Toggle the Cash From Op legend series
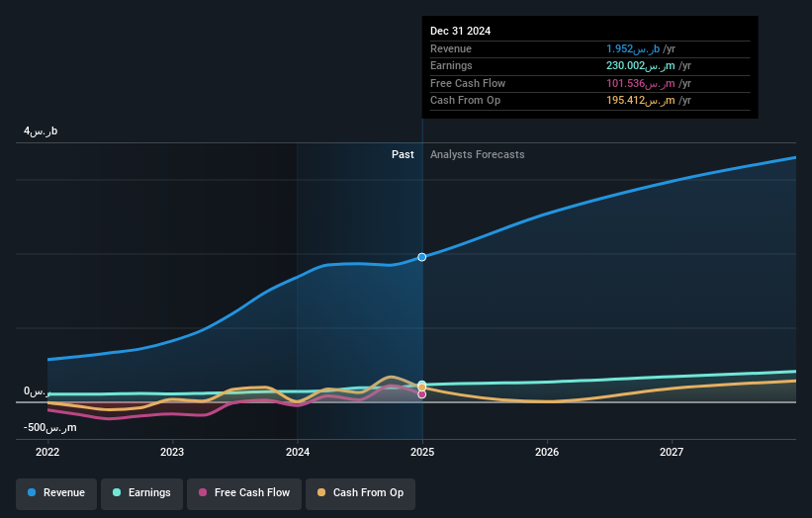Screen dimensions: 812x518 coord(360,492)
